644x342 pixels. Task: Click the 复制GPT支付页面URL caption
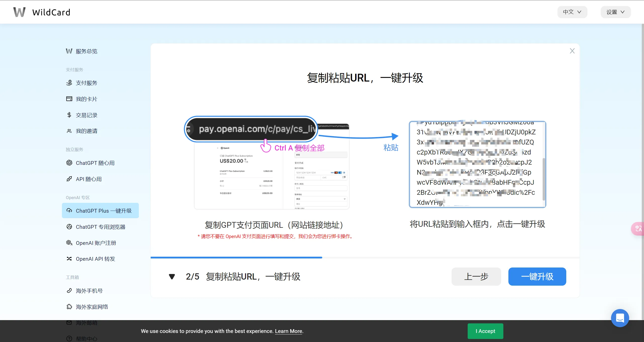(x=274, y=225)
